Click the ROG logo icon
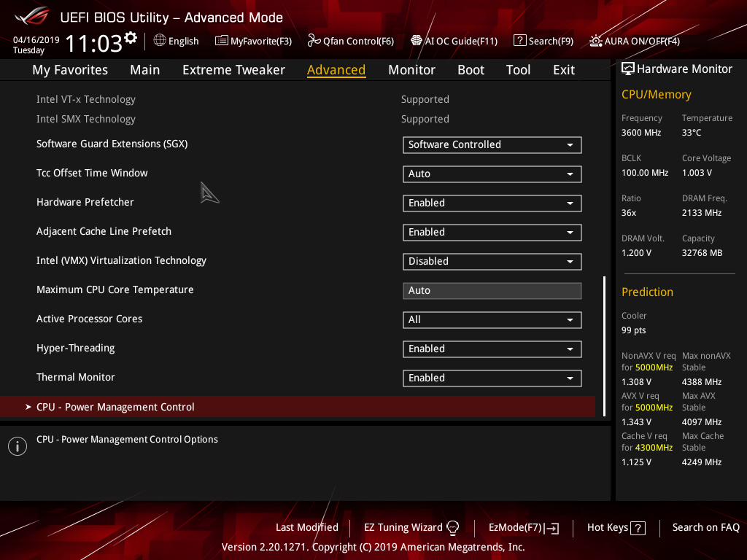747x560 pixels. [31, 17]
